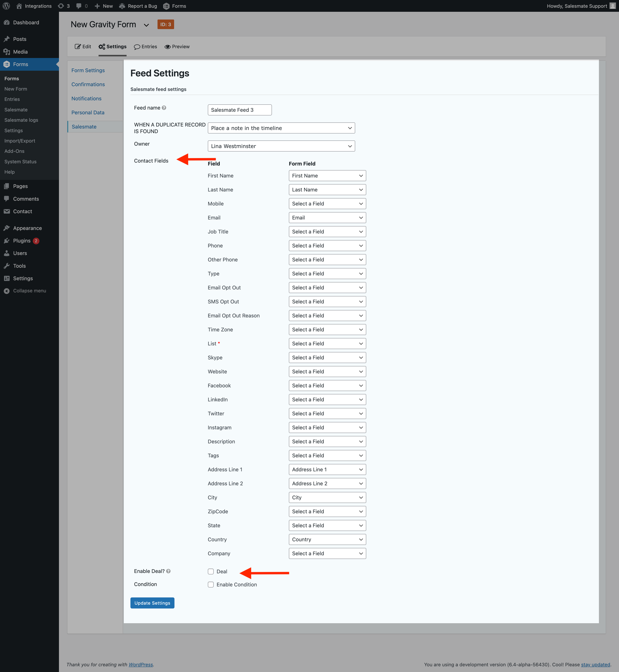The width and height of the screenshot is (619, 672).
Task: Open Notifications settings section
Action: tap(86, 98)
